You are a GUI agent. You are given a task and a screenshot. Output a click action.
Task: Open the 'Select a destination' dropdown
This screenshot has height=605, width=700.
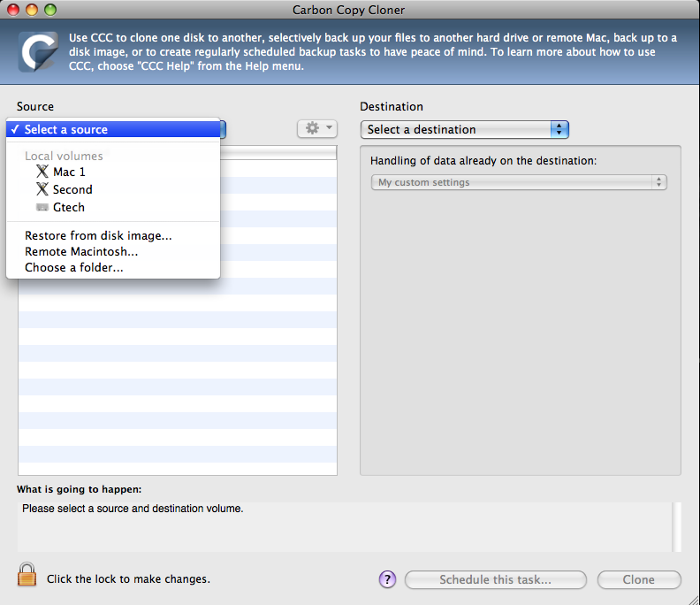coord(464,129)
